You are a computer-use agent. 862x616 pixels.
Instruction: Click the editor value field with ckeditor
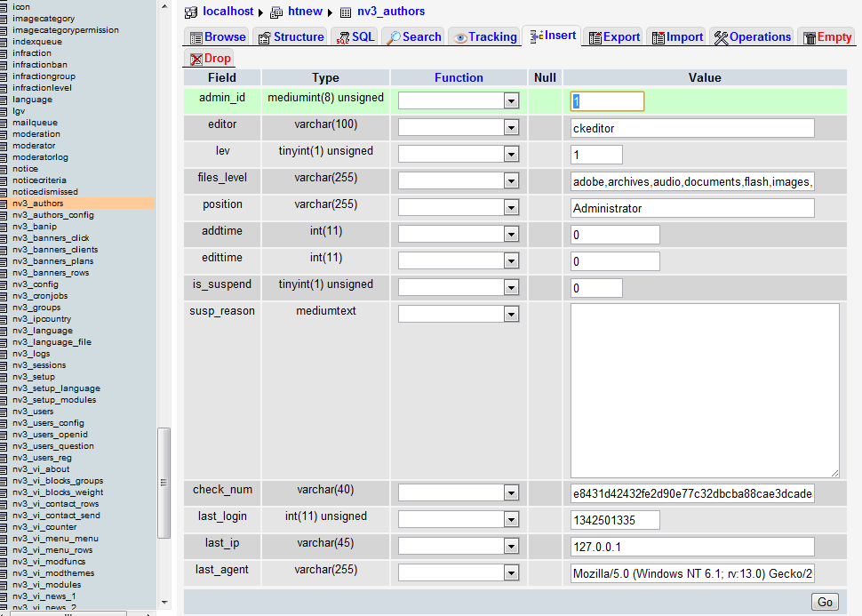tap(692, 128)
